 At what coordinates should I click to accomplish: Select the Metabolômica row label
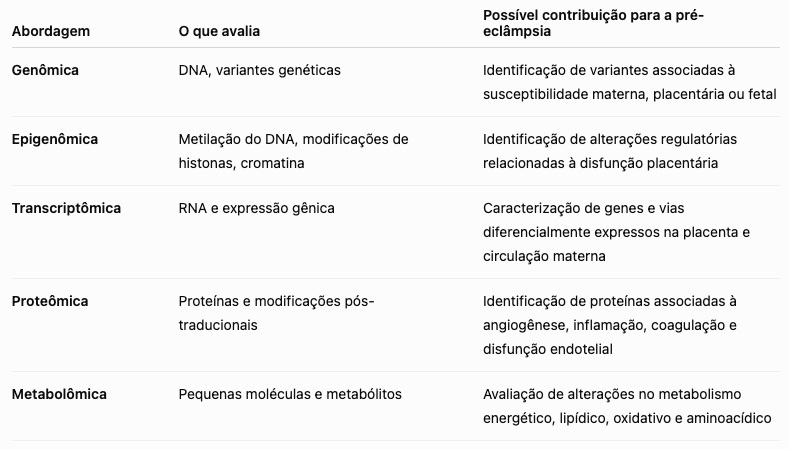59,394
